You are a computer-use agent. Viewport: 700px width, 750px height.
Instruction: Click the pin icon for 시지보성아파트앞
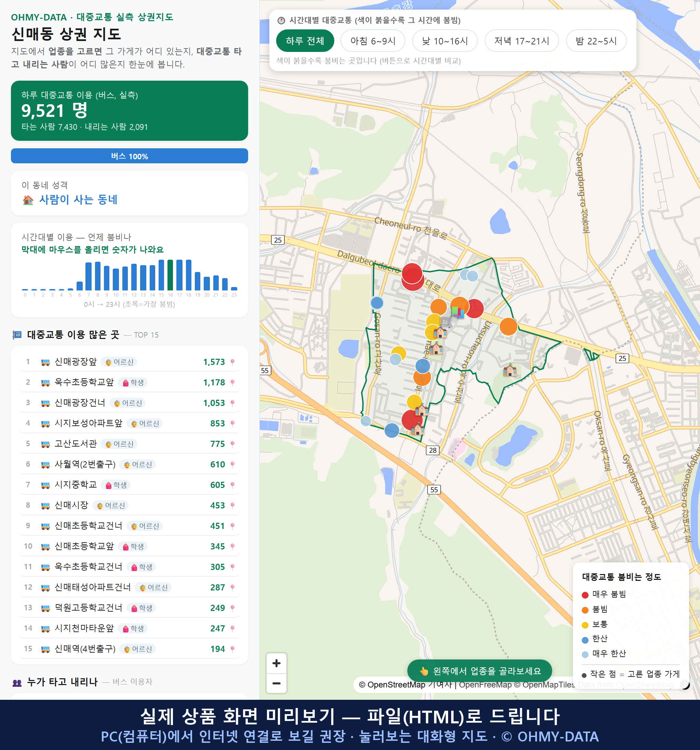point(232,424)
